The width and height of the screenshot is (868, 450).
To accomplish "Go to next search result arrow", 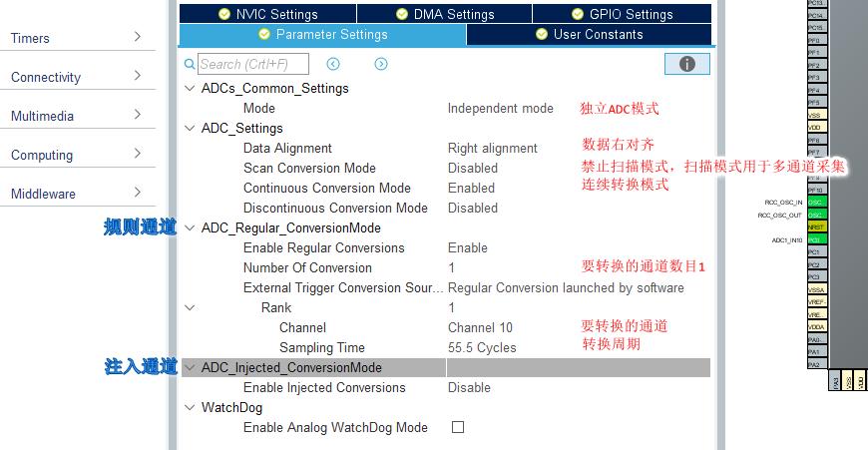I will tap(381, 64).
